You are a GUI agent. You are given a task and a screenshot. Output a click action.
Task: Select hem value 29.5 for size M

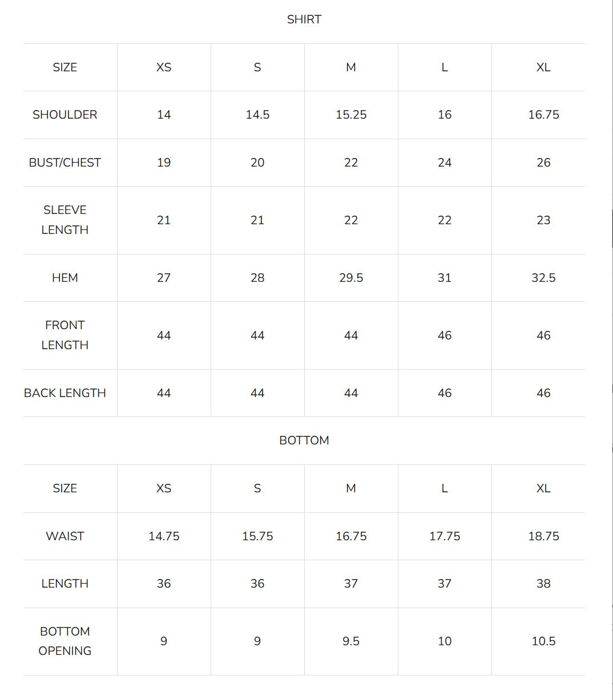351,278
